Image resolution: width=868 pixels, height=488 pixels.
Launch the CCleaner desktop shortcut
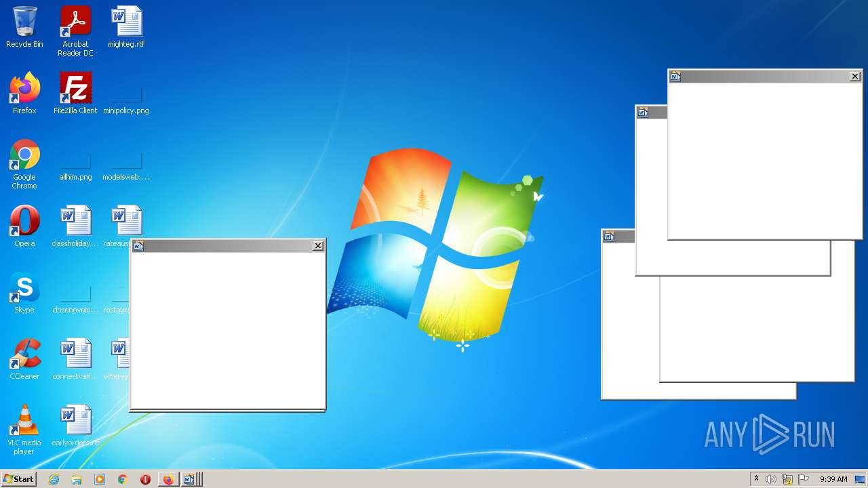click(x=24, y=360)
